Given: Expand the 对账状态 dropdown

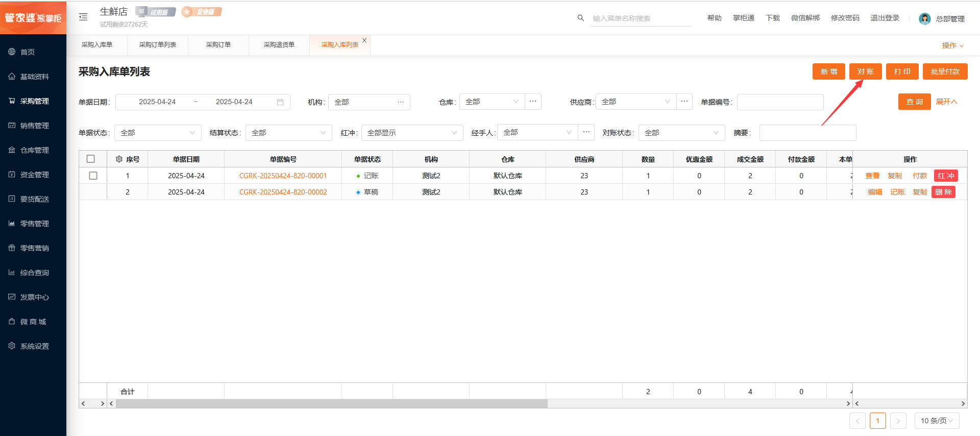Looking at the screenshot, I should tap(681, 133).
